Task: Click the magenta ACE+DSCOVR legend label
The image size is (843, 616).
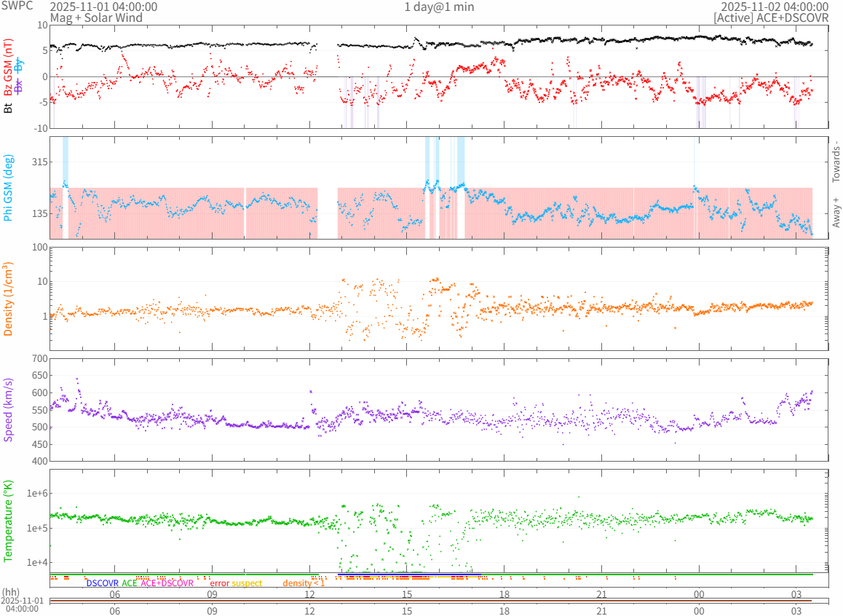Action: tap(167, 583)
